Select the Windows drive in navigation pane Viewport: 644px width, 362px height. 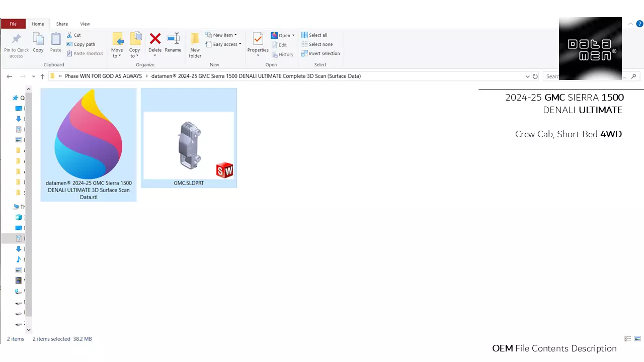click(19, 291)
